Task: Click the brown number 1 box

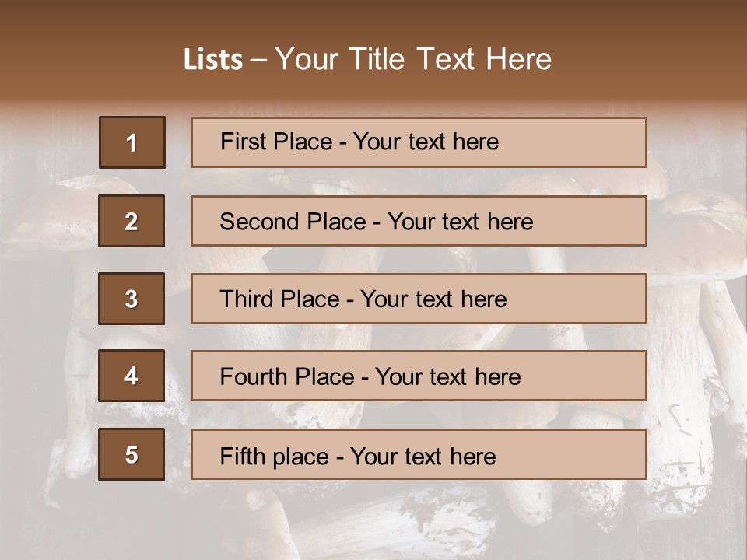Action: click(132, 142)
